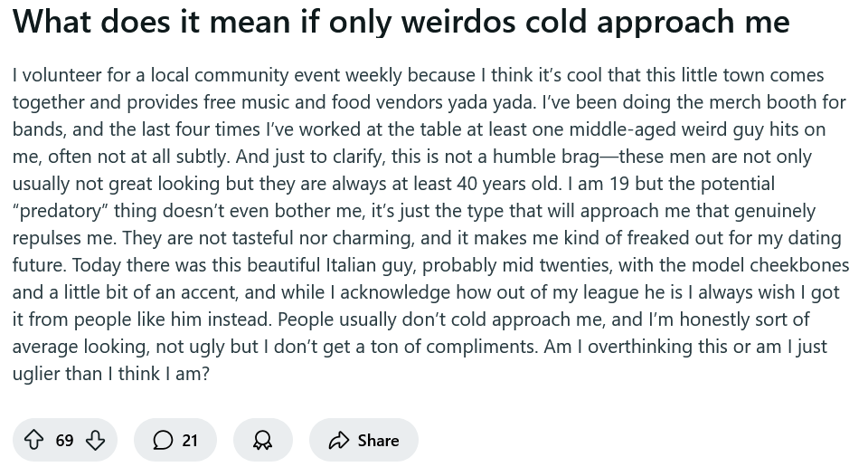
Task: Click the speech bubble comments icon
Action: (163, 441)
